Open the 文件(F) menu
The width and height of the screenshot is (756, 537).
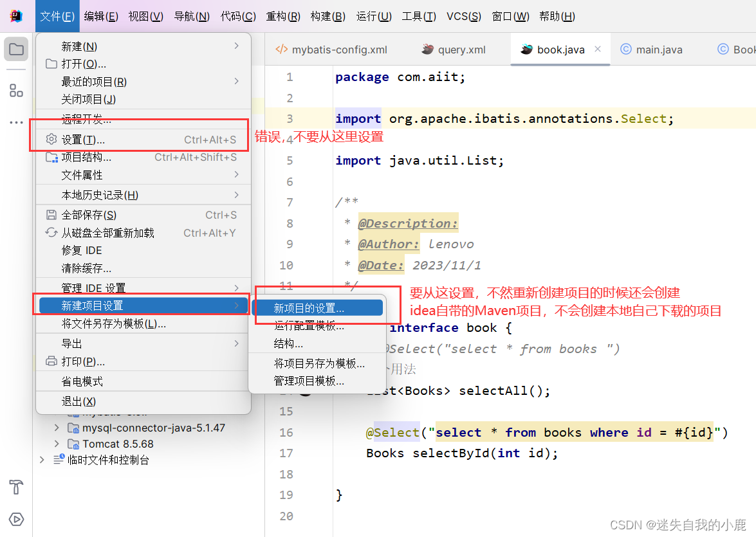(57, 16)
